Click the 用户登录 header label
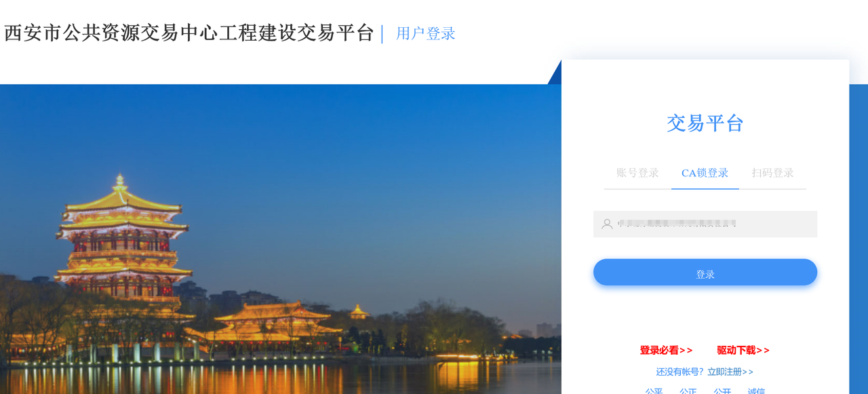 (x=426, y=33)
